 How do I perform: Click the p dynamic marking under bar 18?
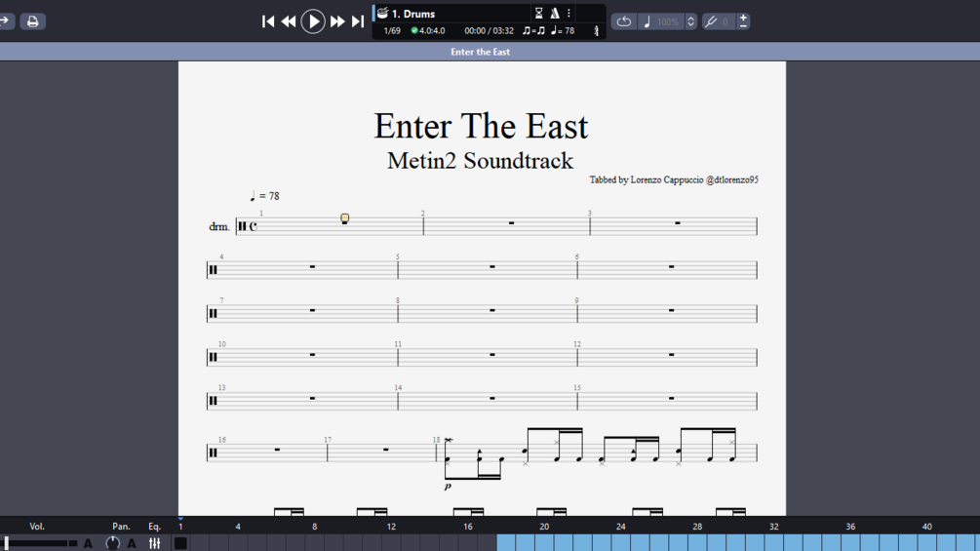point(448,486)
